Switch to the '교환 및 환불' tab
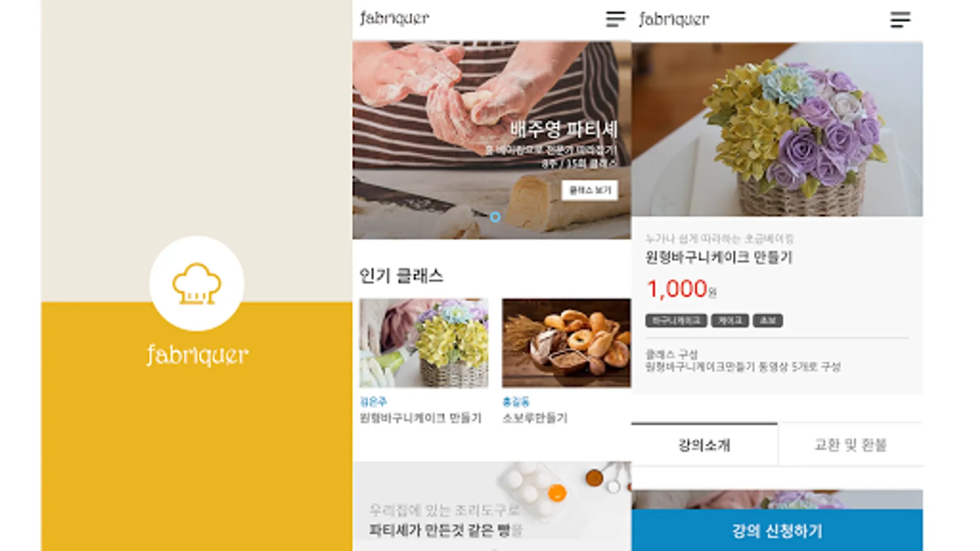Screen dimensions: 980x551 (x=850, y=445)
